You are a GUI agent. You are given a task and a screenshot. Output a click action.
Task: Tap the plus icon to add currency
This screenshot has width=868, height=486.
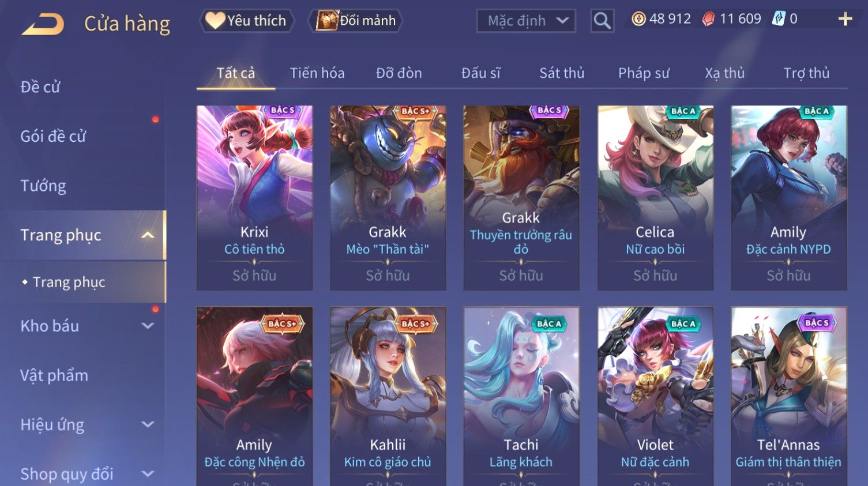(x=845, y=19)
